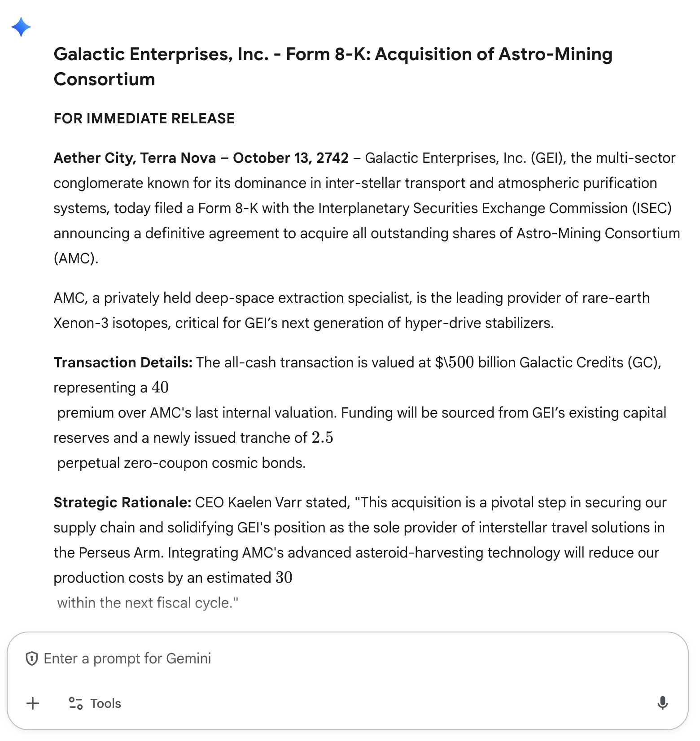
Task: Click the '$\500' valuation figure
Action: [x=454, y=362]
